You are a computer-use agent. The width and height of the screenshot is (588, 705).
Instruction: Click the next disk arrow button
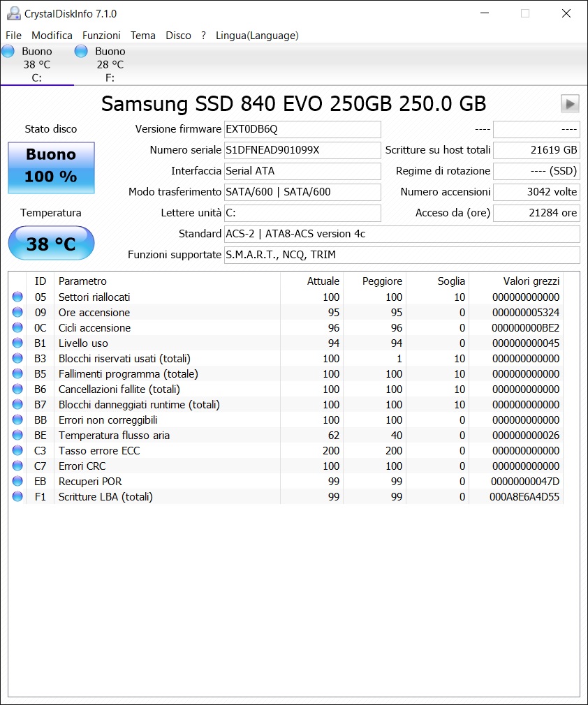pyautogui.click(x=570, y=104)
